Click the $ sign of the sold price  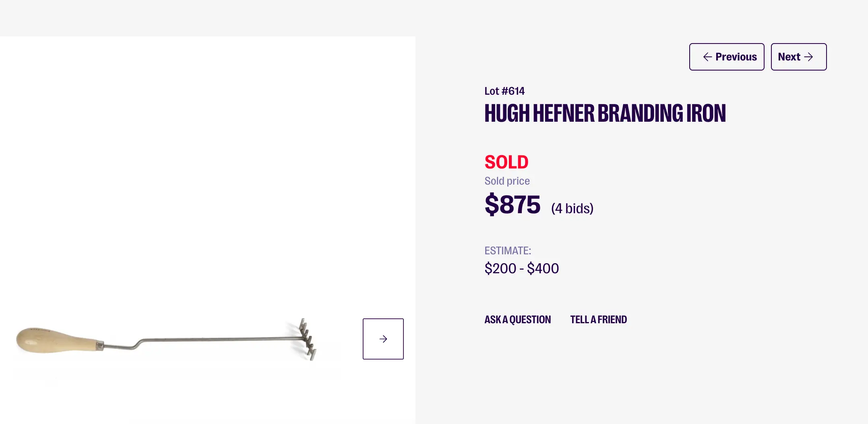click(492, 204)
